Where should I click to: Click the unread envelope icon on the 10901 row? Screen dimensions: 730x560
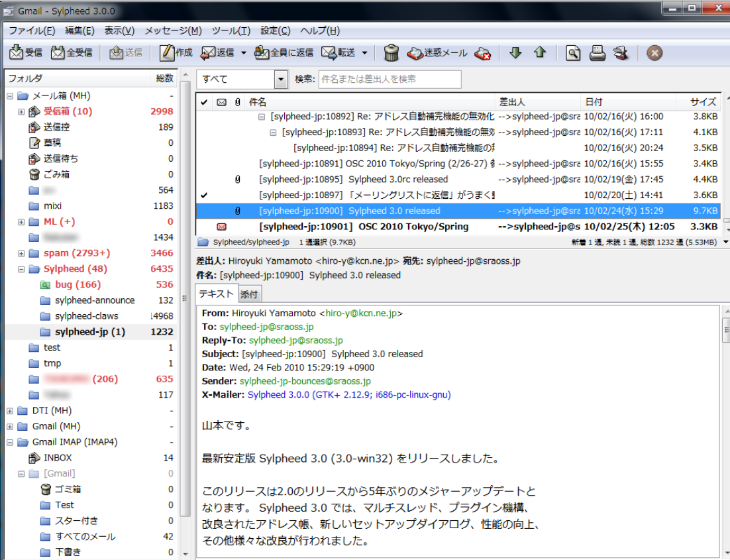(x=222, y=227)
